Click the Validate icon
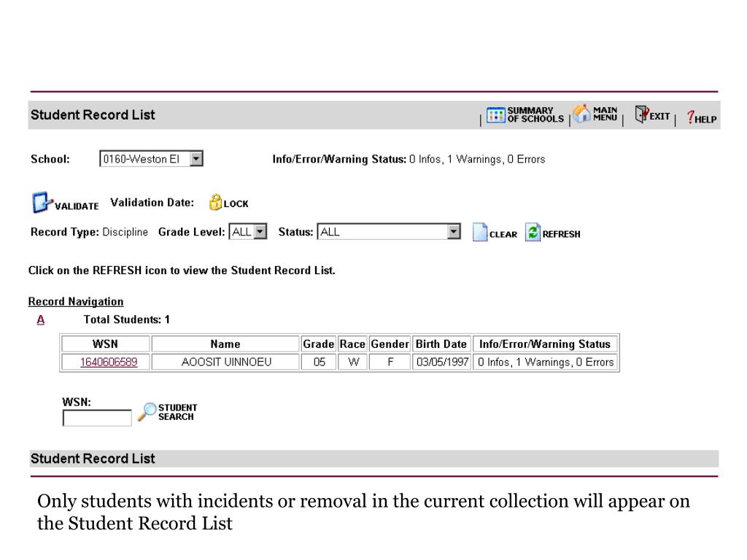This screenshot has width=747, height=560. 42,203
